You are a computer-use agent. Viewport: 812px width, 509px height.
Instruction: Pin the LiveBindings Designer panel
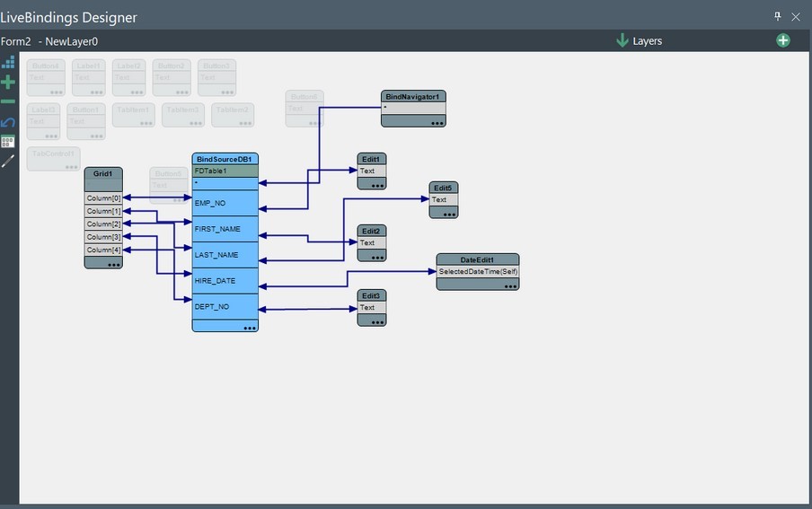pos(777,16)
